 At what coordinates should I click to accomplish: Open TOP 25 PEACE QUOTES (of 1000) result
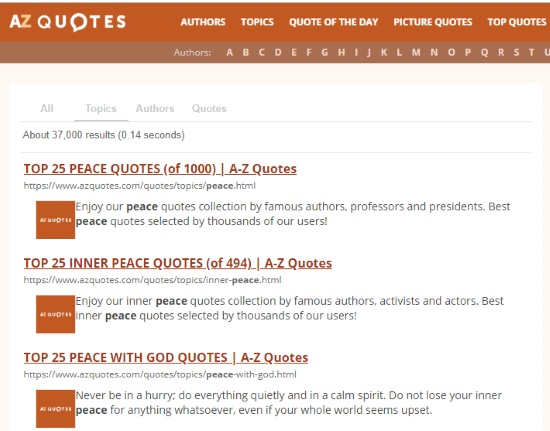point(160,169)
